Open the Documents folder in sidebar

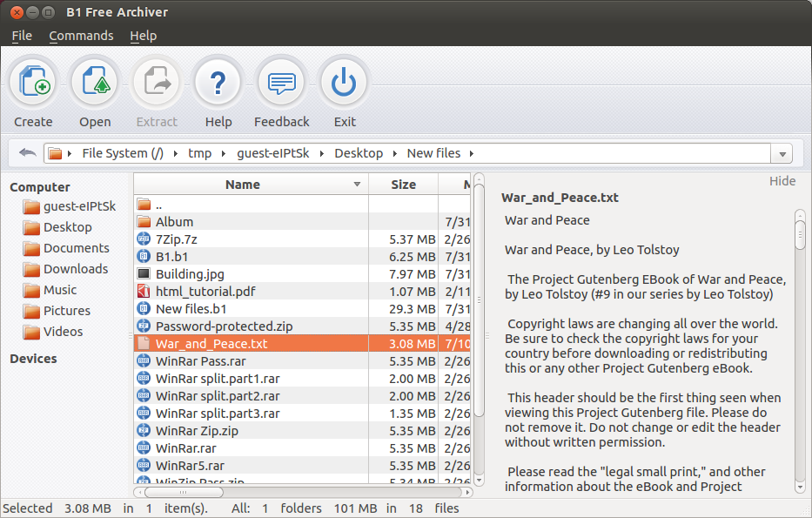tap(66, 248)
